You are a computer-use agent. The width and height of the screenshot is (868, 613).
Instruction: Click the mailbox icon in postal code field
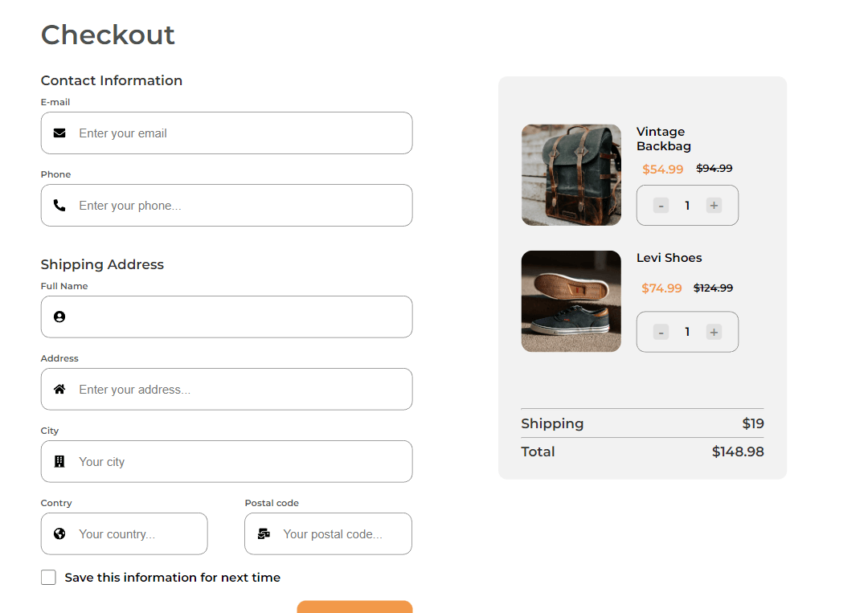[264, 534]
